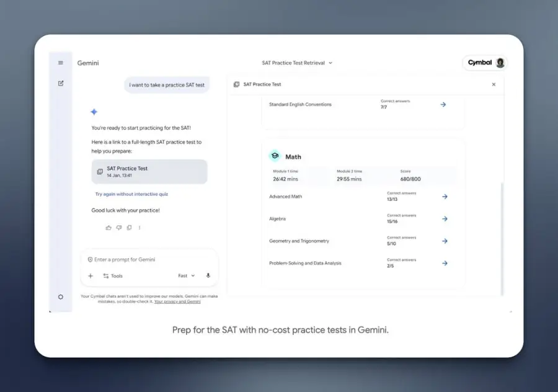558x392 pixels.
Task: Start a new chat with compose icon
Action: [61, 83]
